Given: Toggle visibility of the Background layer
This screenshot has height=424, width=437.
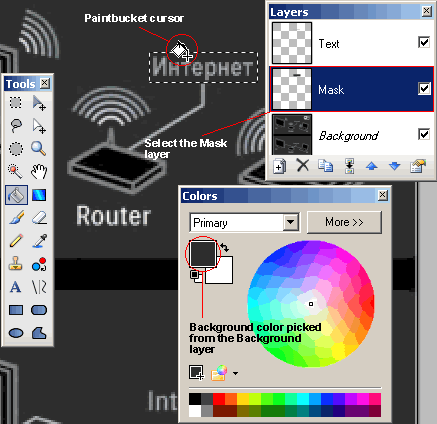Looking at the screenshot, I should coord(424,134).
